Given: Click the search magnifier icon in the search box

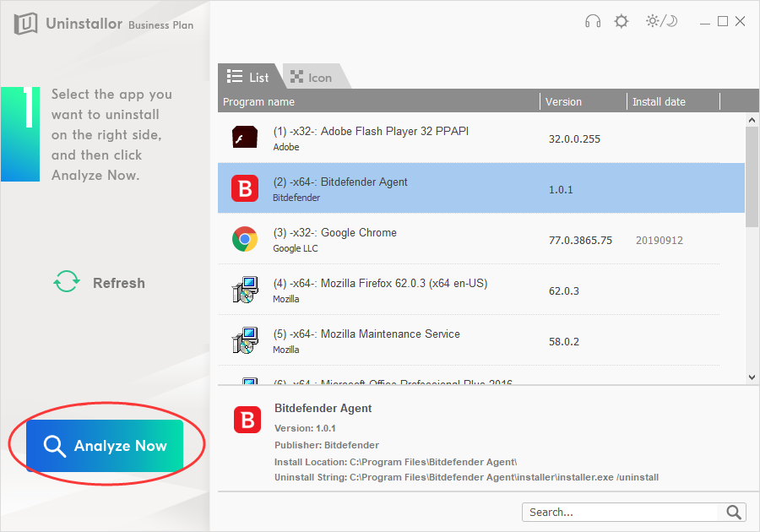Looking at the screenshot, I should [x=733, y=512].
